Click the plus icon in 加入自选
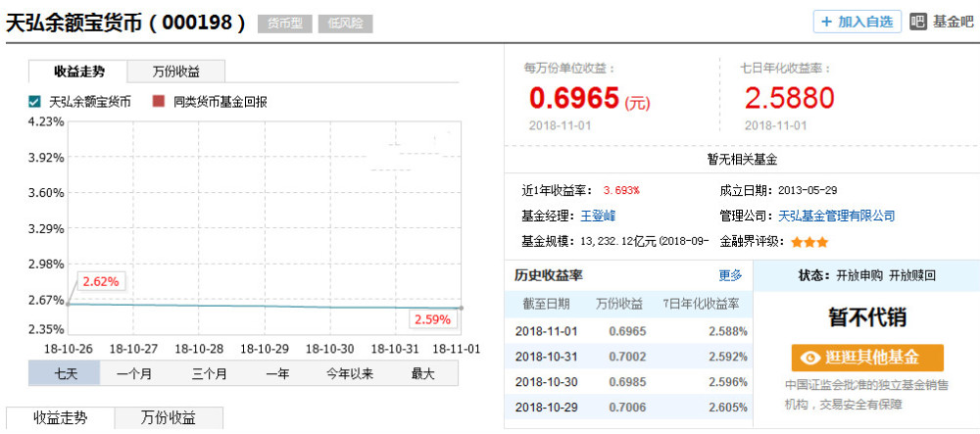 point(826,22)
